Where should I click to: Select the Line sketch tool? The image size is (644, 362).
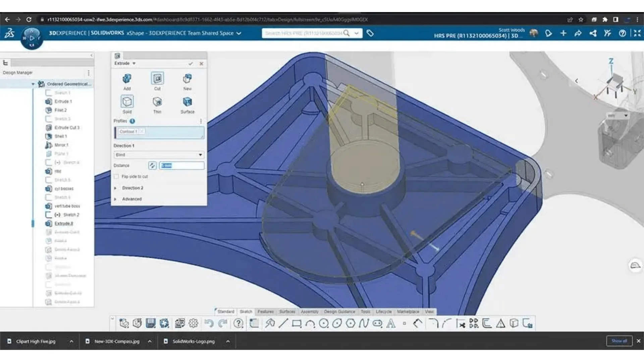point(283,323)
